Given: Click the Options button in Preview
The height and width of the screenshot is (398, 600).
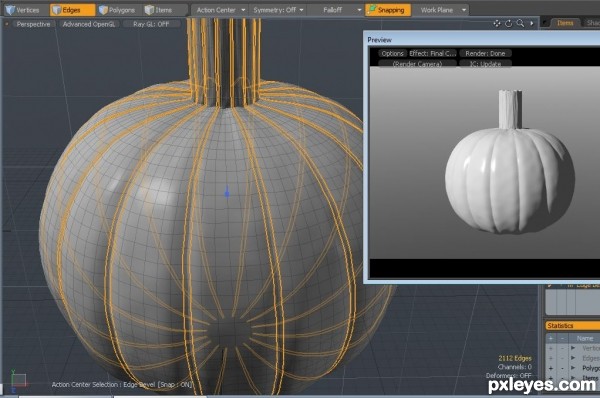Looking at the screenshot, I should pos(392,54).
